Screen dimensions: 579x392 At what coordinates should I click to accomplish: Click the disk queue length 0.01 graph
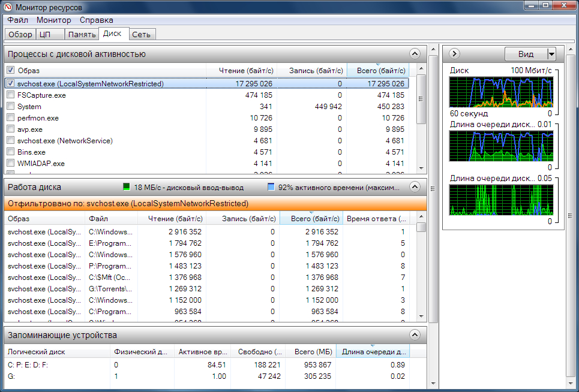[x=501, y=146]
